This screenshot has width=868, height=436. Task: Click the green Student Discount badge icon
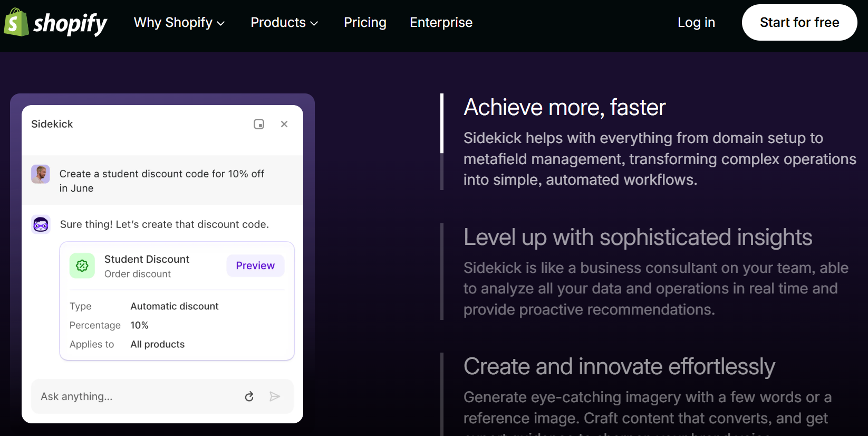(82, 266)
